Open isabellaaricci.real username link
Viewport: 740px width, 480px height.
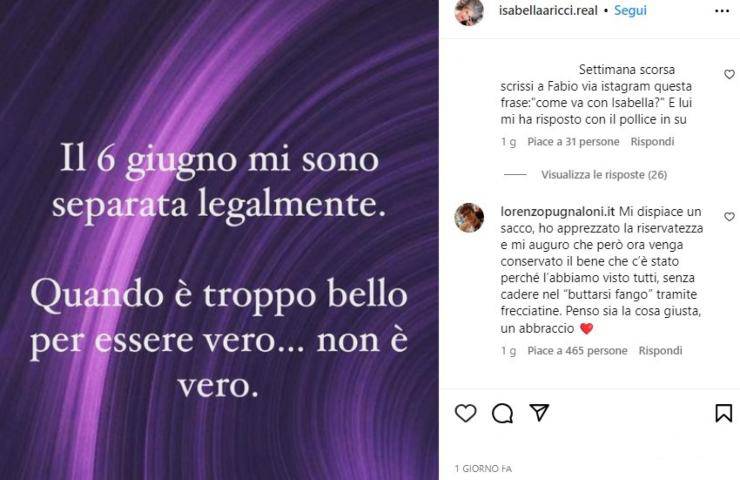point(548,10)
